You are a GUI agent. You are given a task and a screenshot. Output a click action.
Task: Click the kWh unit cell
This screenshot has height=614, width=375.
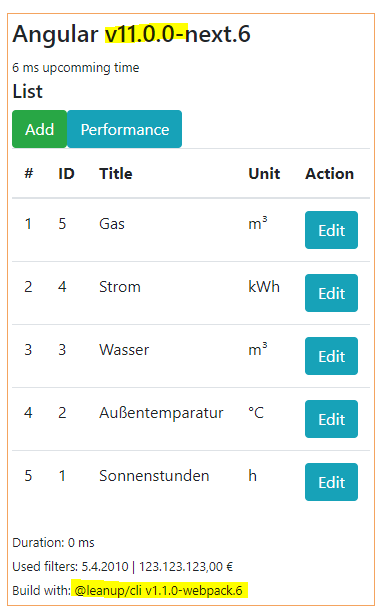click(x=264, y=287)
